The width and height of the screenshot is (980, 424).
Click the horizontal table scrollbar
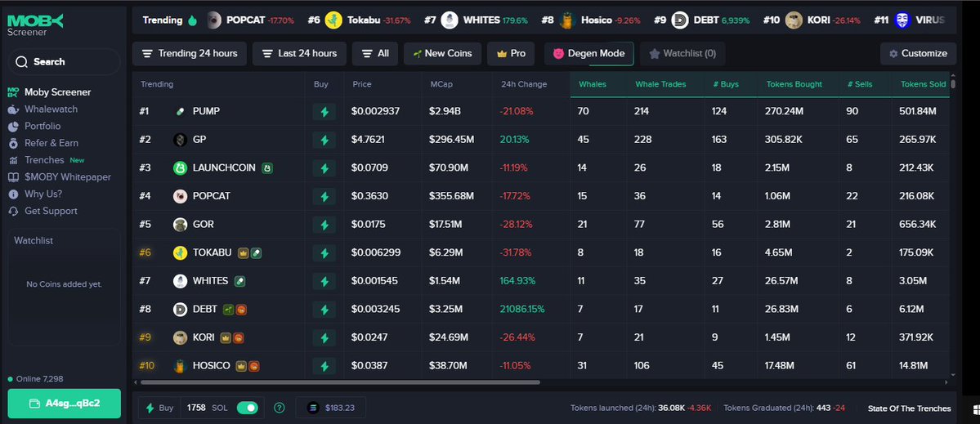340,382
